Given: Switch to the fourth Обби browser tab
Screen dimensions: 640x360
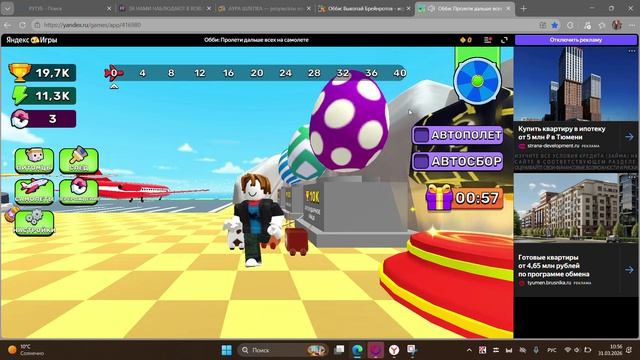Looking at the screenshot, I should (x=364, y=8).
